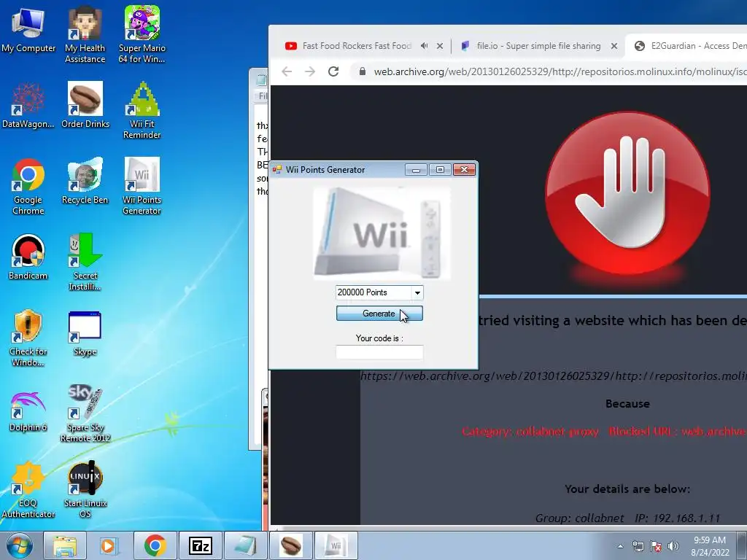Click the 'Your code is' output field
Screen dimensions: 747x560
(379, 352)
